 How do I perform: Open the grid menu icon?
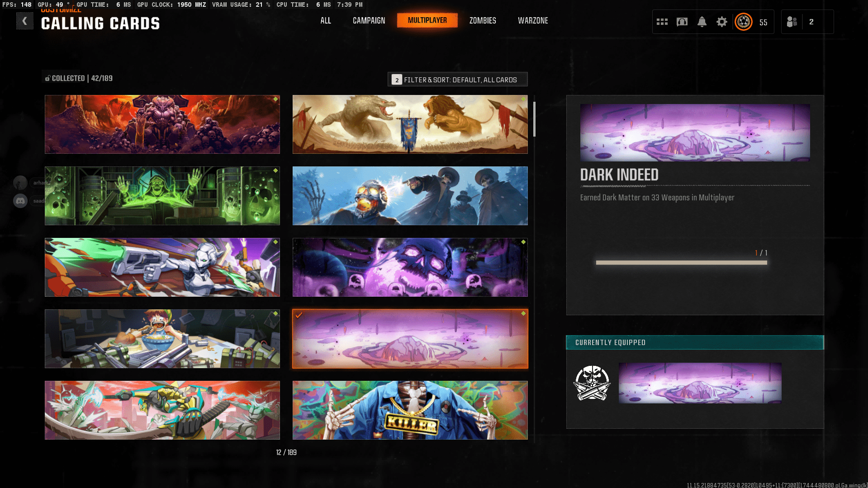[x=662, y=22]
